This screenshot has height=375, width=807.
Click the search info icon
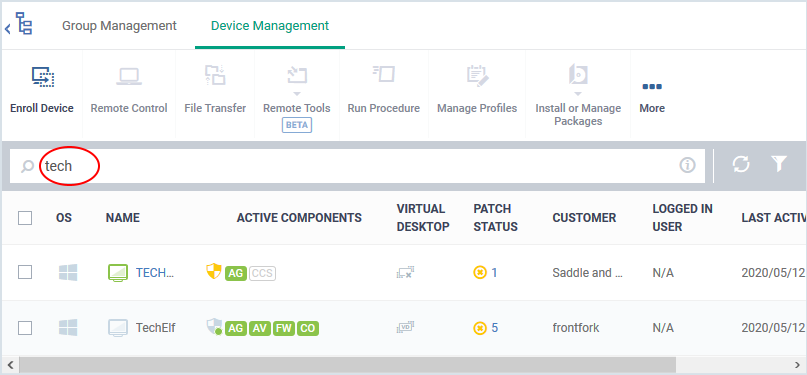688,165
